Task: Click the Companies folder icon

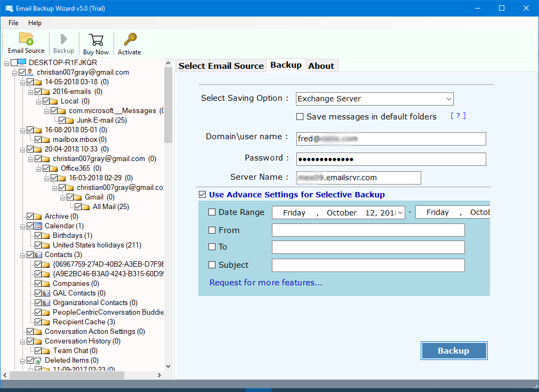Action: (46, 284)
